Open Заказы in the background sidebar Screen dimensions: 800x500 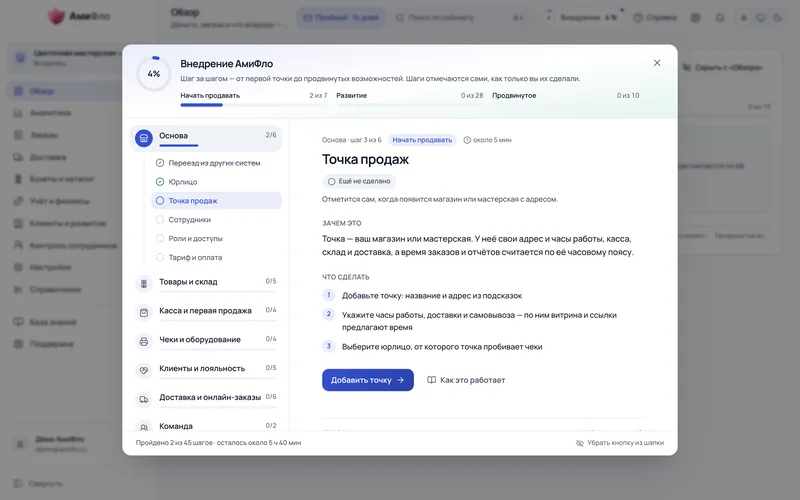tap(65, 135)
